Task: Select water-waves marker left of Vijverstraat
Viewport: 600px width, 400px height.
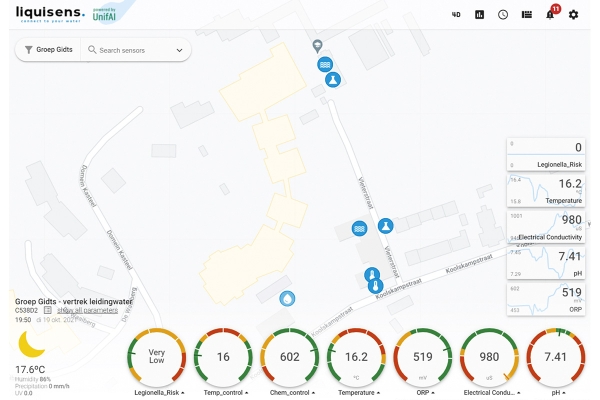Action: pos(359,229)
